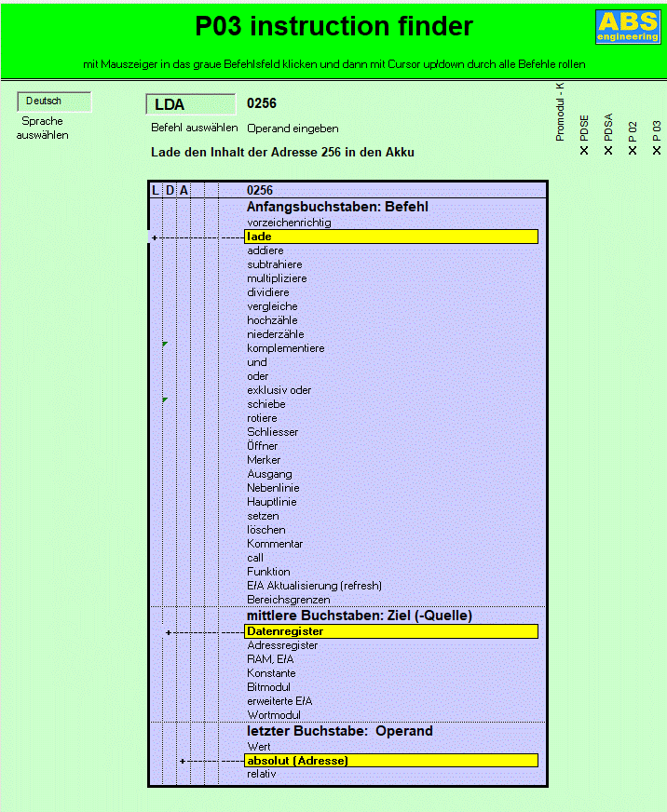Click the letter A column header

[x=184, y=191]
